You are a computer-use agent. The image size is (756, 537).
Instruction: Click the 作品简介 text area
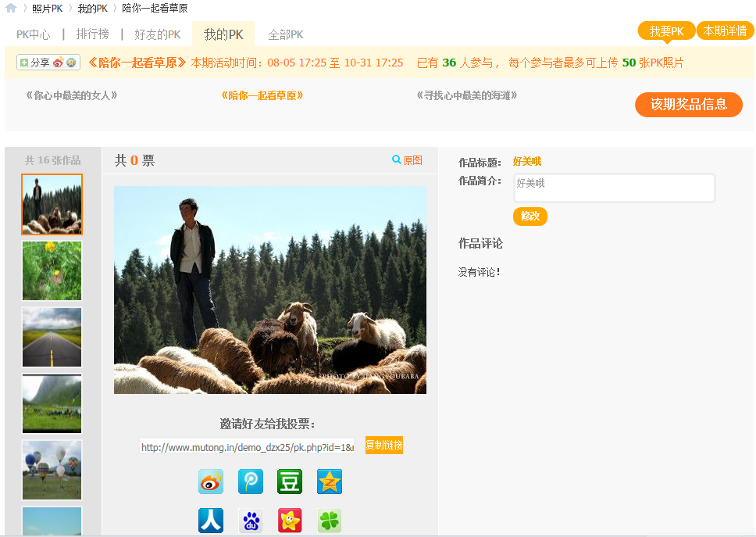(614, 188)
